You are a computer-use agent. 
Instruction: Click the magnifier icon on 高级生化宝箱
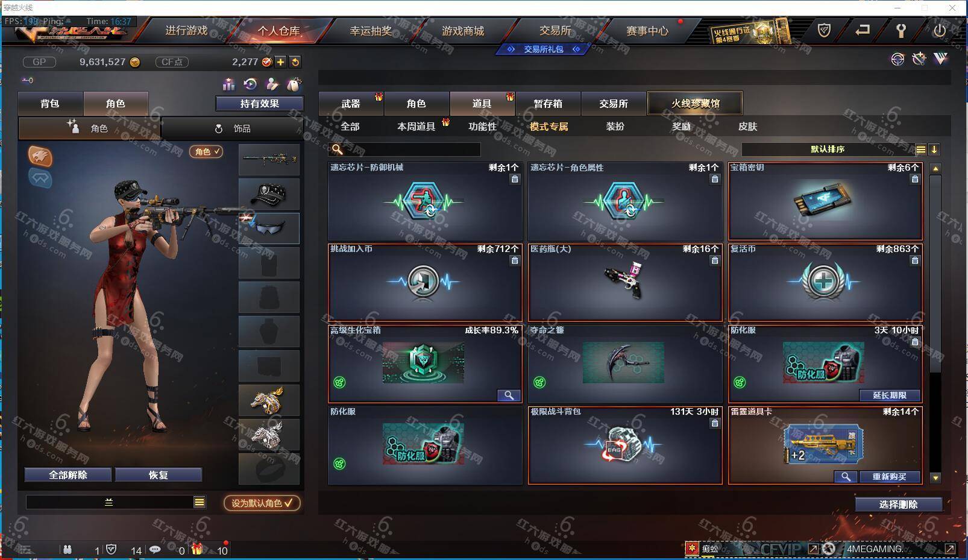tap(509, 395)
